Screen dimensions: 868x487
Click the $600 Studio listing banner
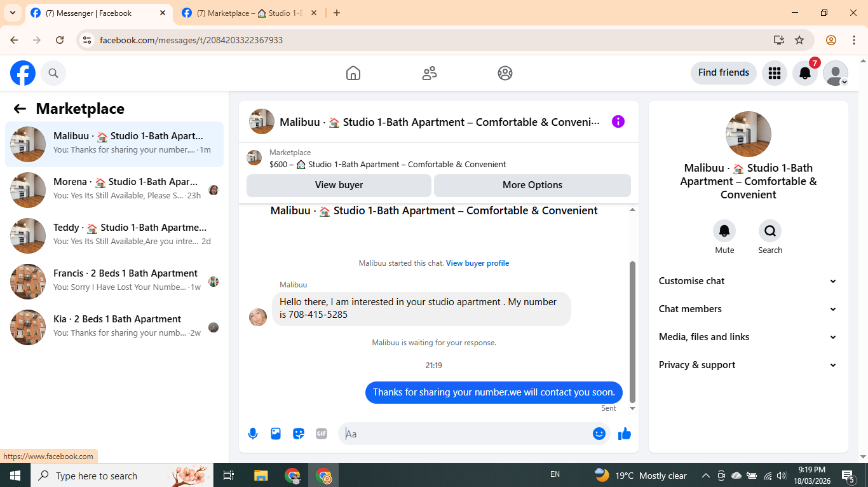438,158
